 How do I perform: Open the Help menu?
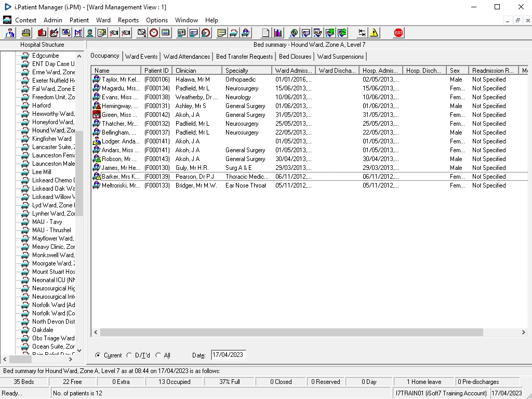pos(211,20)
